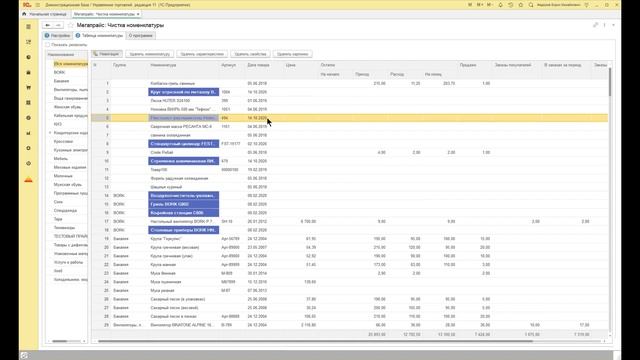This screenshot has width=640, height=360.
Task: Select row 1 Колбаса гриль свиные
Action: 349,83
